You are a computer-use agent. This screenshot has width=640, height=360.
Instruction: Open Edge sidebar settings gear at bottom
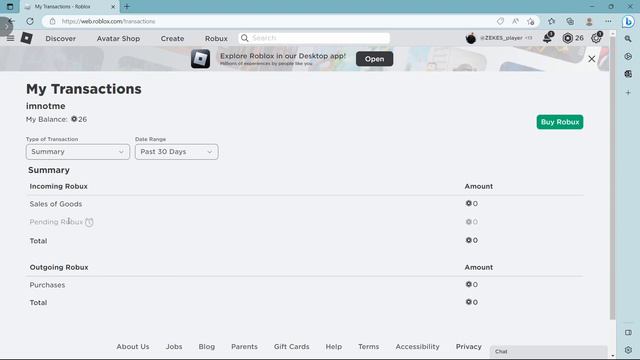point(628,350)
